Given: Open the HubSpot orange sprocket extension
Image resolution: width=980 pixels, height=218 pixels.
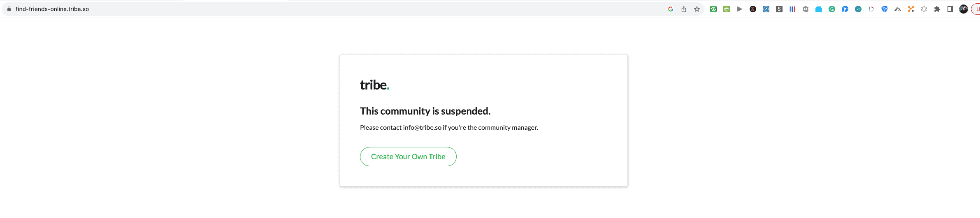Looking at the screenshot, I should tap(911, 9).
